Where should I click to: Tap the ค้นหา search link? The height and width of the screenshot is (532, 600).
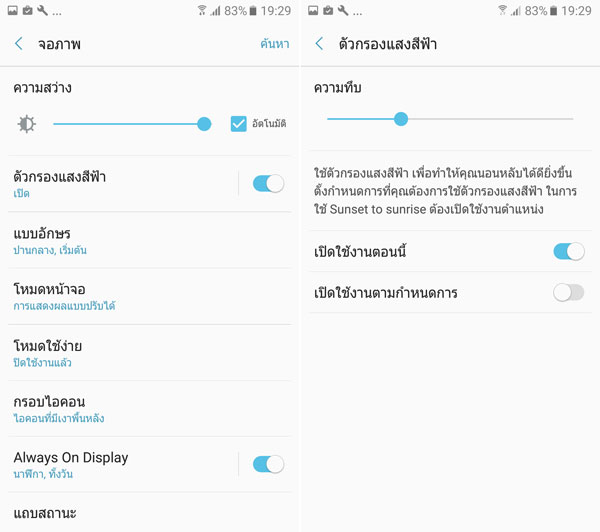pos(275,44)
